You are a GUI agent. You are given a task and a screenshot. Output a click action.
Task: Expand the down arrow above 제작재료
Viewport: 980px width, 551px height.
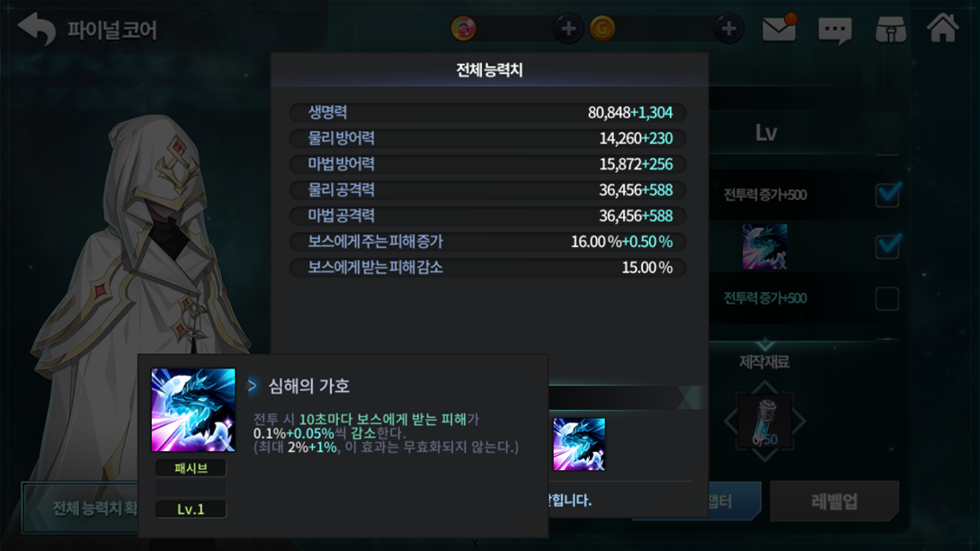(x=765, y=345)
